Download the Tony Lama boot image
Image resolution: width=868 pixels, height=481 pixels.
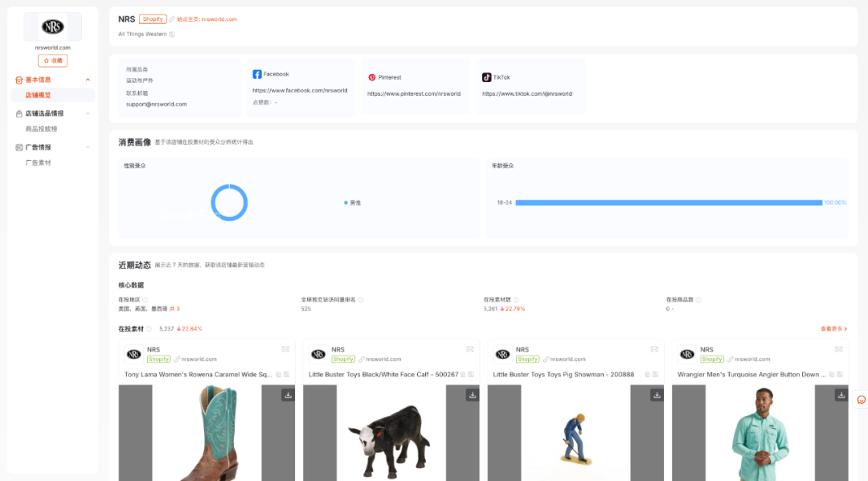point(288,395)
